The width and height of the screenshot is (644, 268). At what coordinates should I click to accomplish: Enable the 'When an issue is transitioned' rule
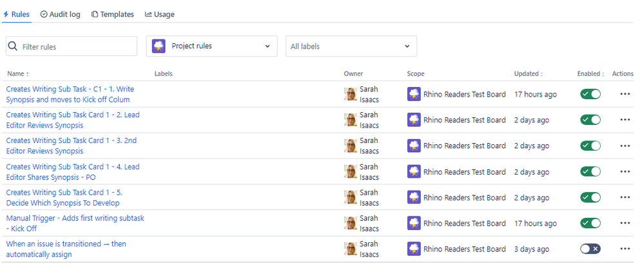coord(590,249)
